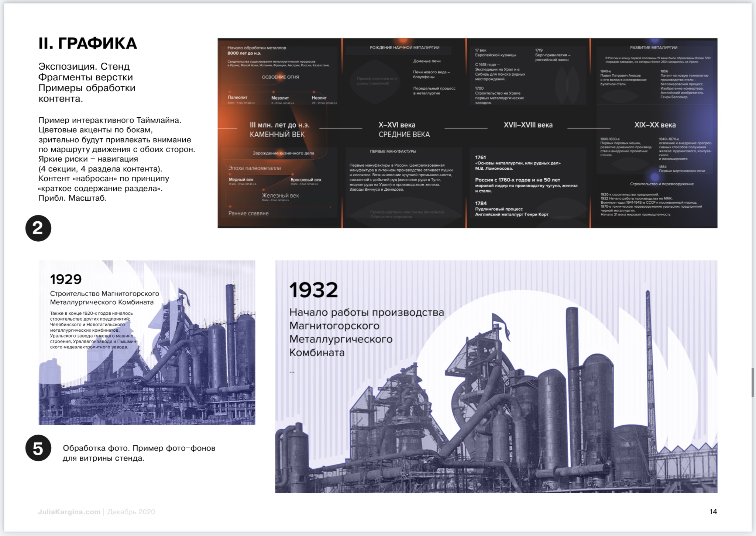Click the "Мезолит" timeline node
This screenshot has height=536, width=756.
pyautogui.click(x=280, y=98)
